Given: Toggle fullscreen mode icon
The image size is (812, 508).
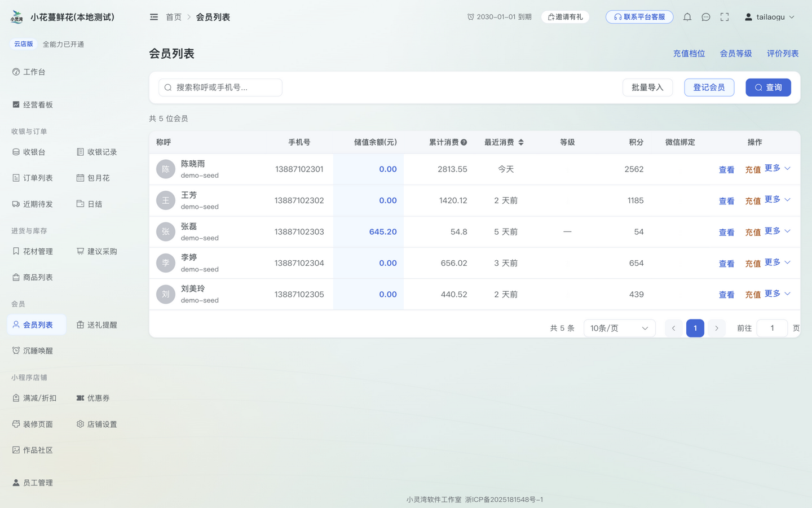Looking at the screenshot, I should pos(725,17).
